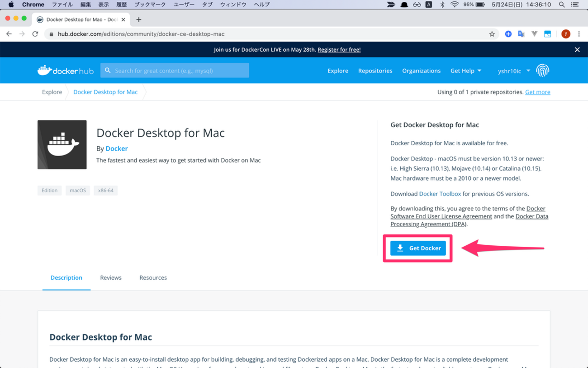
Task: Open Docker Software End User License Agreement
Action: [468, 212]
